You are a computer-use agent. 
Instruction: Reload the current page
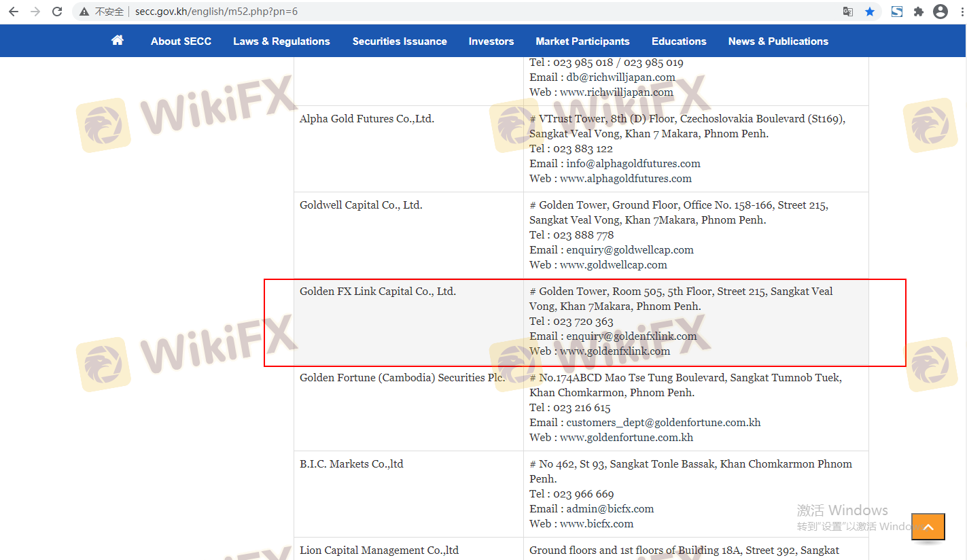pyautogui.click(x=57, y=12)
